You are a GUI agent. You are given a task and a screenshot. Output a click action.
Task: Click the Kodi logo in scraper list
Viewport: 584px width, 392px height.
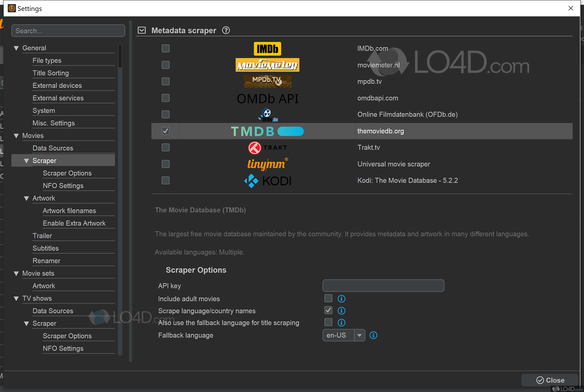click(x=267, y=181)
